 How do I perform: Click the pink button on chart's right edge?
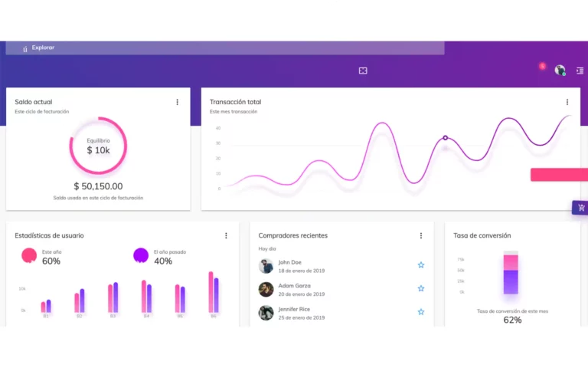pyautogui.click(x=559, y=175)
